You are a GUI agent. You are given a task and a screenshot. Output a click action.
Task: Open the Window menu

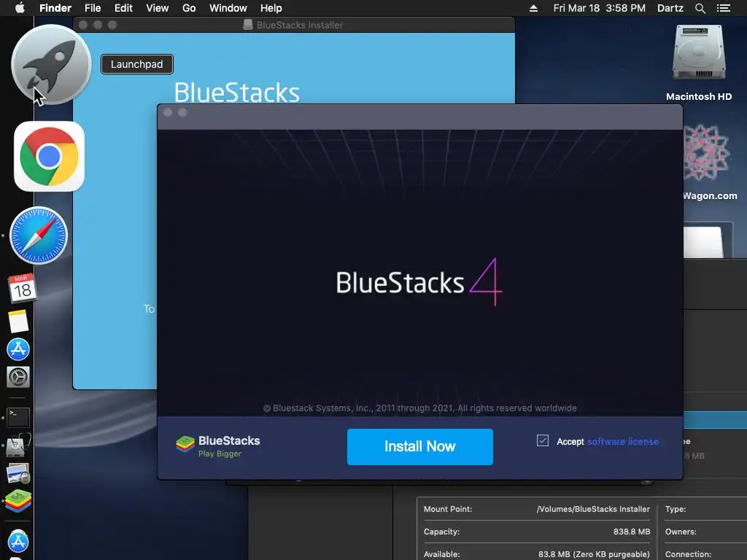228,8
